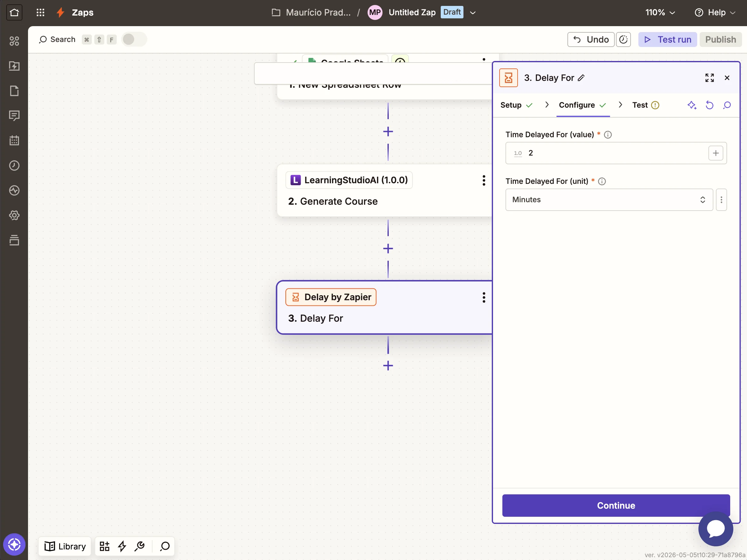Open the Library panel
This screenshot has height=560, width=747.
click(65, 546)
